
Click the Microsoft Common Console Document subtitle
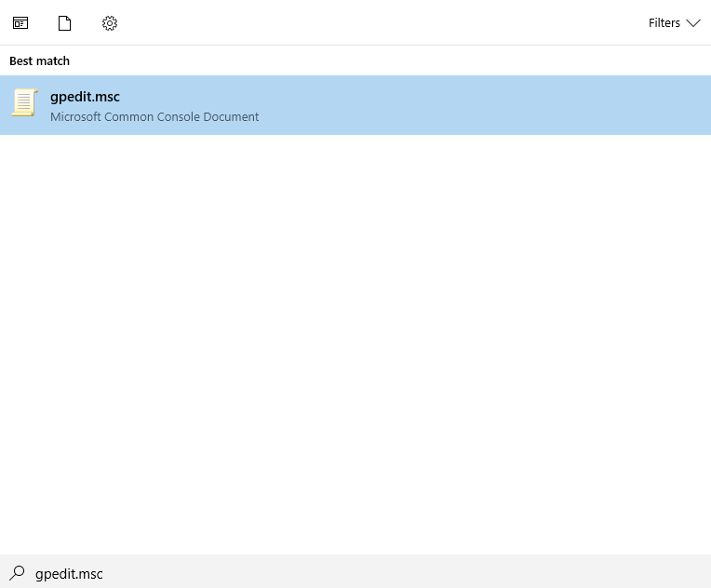[154, 117]
